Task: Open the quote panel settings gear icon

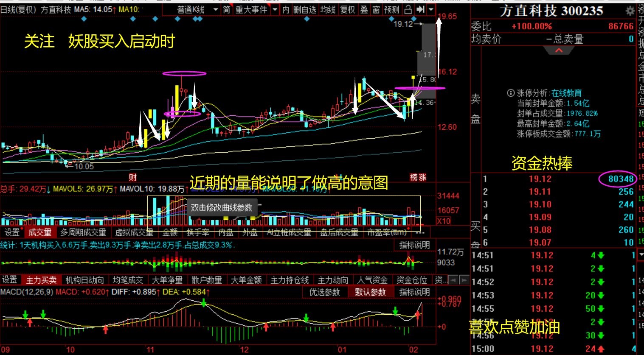Action: click(630, 11)
